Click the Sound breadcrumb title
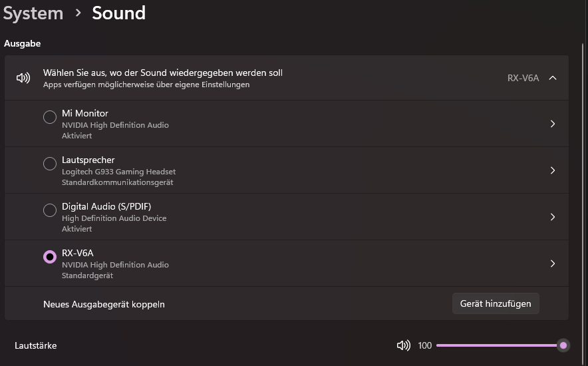This screenshot has height=366, width=588. 118,13
